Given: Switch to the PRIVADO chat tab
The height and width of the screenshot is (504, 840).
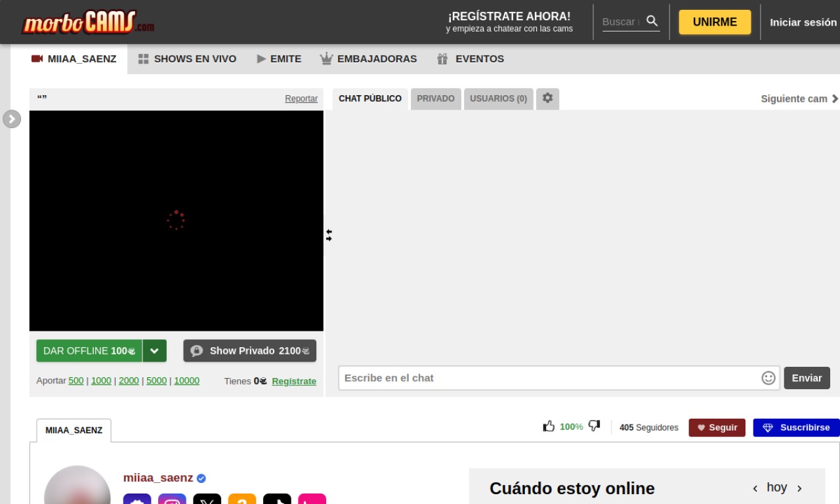Looking at the screenshot, I should (436, 98).
